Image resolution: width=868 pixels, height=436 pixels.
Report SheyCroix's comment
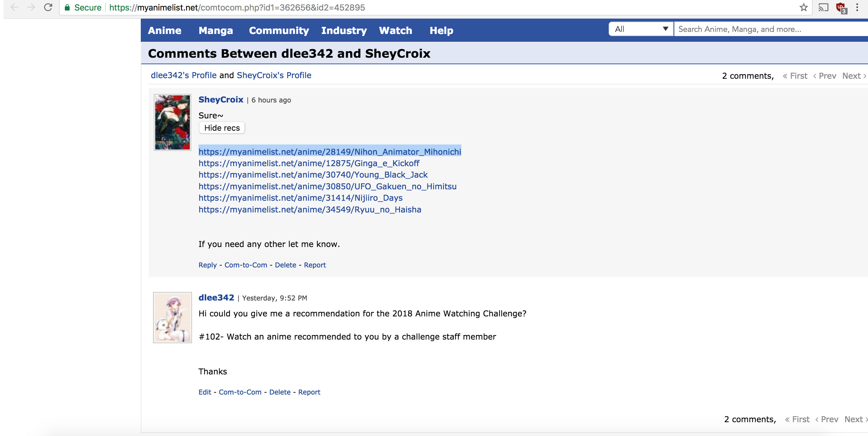tap(315, 265)
